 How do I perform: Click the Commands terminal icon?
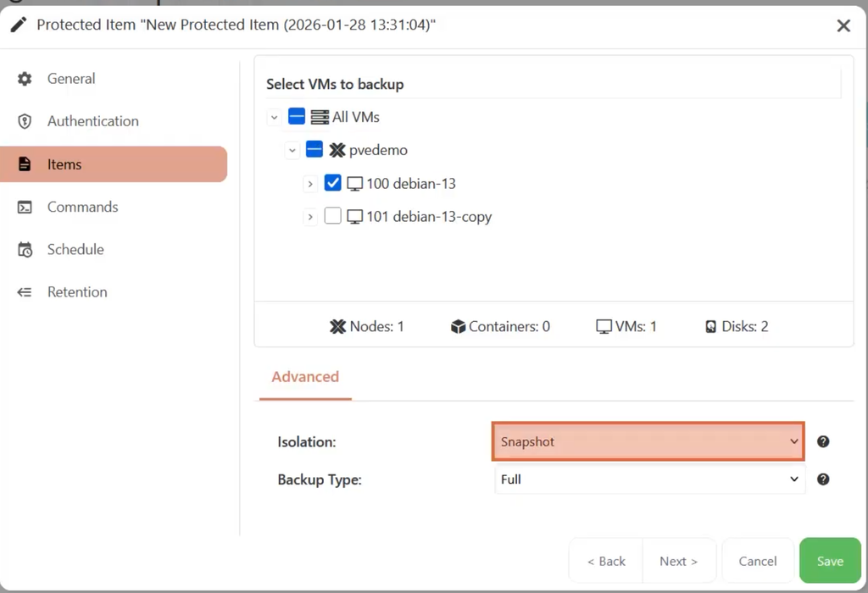[x=25, y=207]
